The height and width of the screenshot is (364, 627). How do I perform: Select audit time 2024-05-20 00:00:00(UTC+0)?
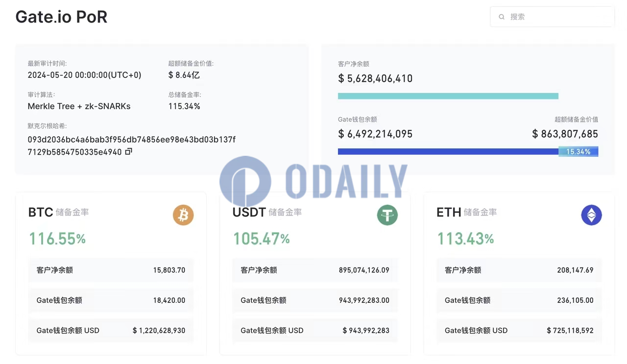[84, 75]
